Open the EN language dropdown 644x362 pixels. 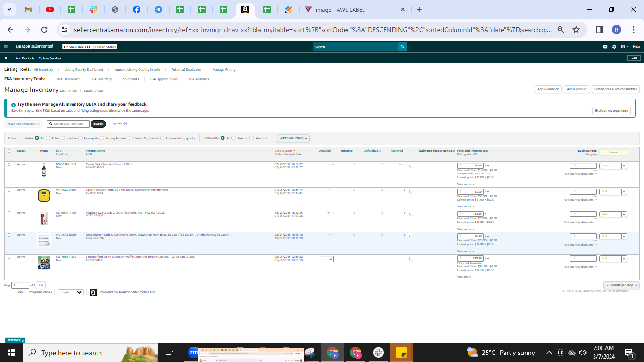(625, 47)
